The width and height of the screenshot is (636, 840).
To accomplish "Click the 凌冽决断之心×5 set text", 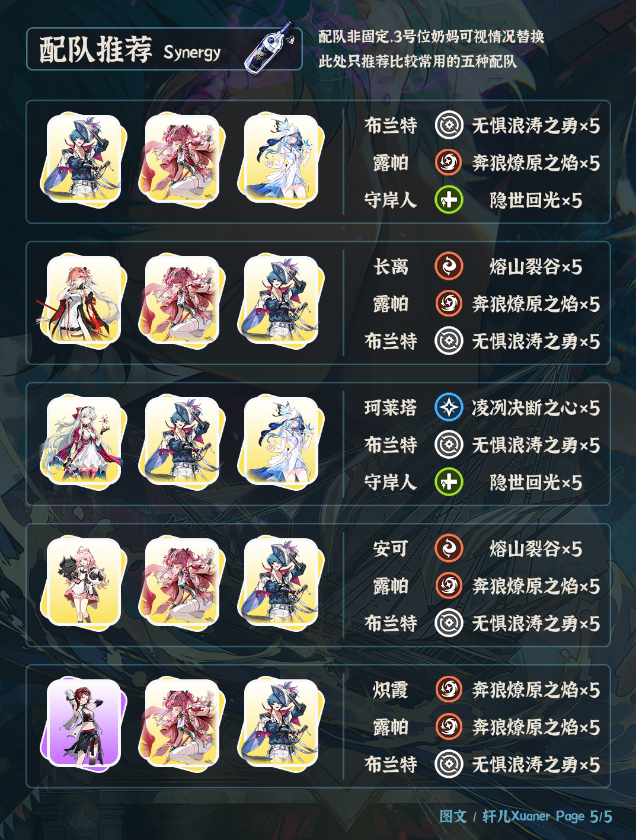I will coord(536,408).
